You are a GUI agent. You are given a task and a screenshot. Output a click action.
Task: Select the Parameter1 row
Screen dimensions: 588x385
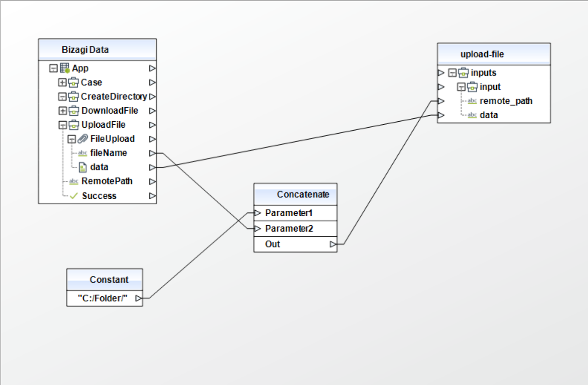pyautogui.click(x=295, y=213)
